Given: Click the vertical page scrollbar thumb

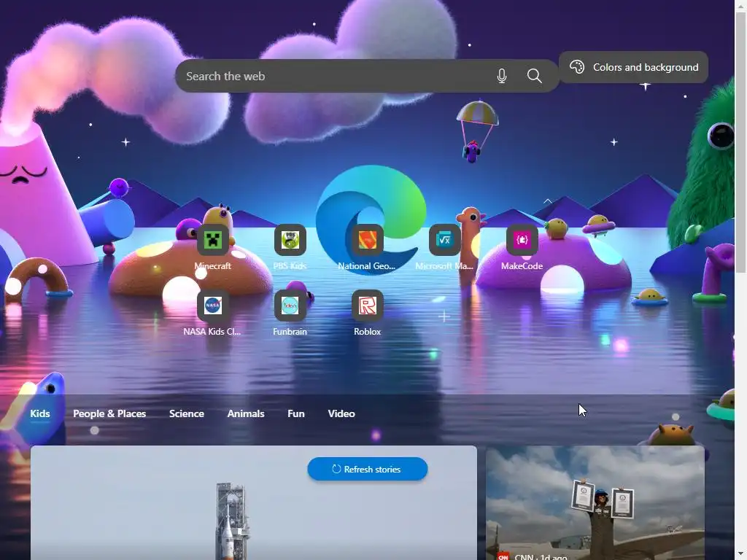Looking at the screenshot, I should click(x=741, y=142).
